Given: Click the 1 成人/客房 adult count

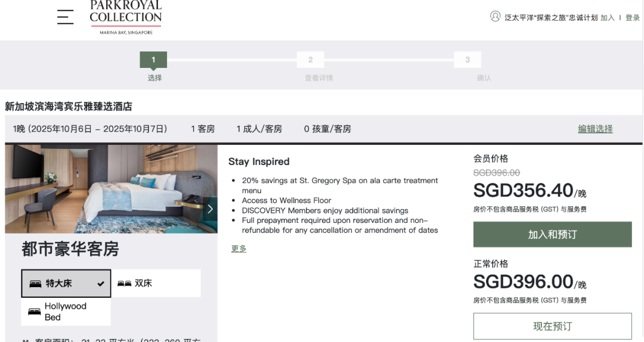Looking at the screenshot, I should click(259, 129).
